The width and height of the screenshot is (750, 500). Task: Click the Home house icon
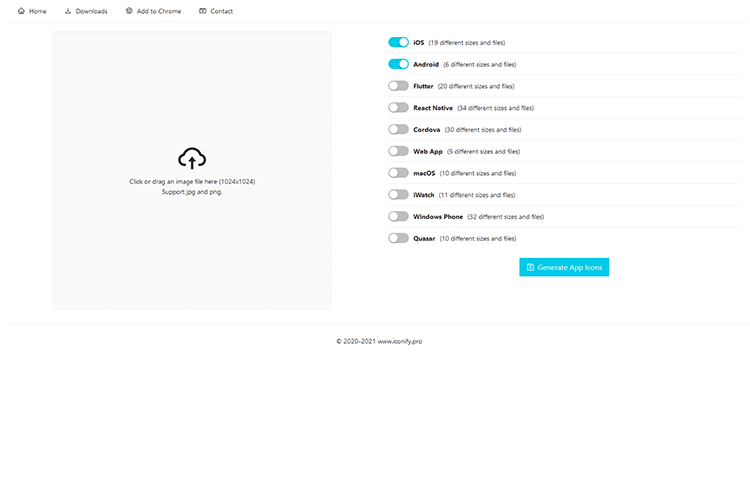point(21,11)
